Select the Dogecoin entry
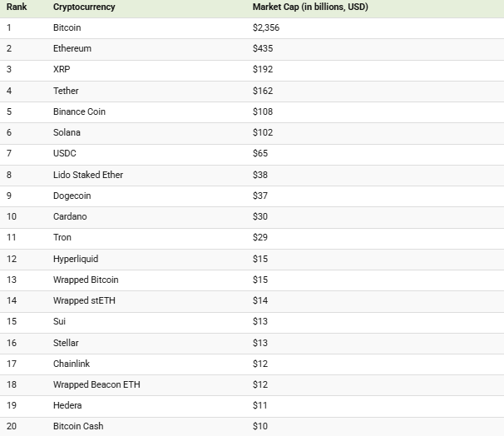The width and height of the screenshot is (504, 436). pyautogui.click(x=72, y=196)
